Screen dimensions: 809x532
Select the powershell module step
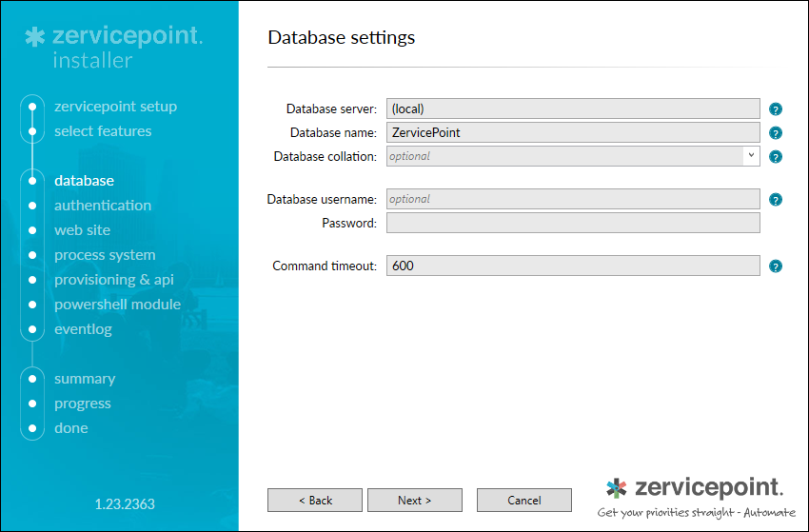(x=118, y=305)
